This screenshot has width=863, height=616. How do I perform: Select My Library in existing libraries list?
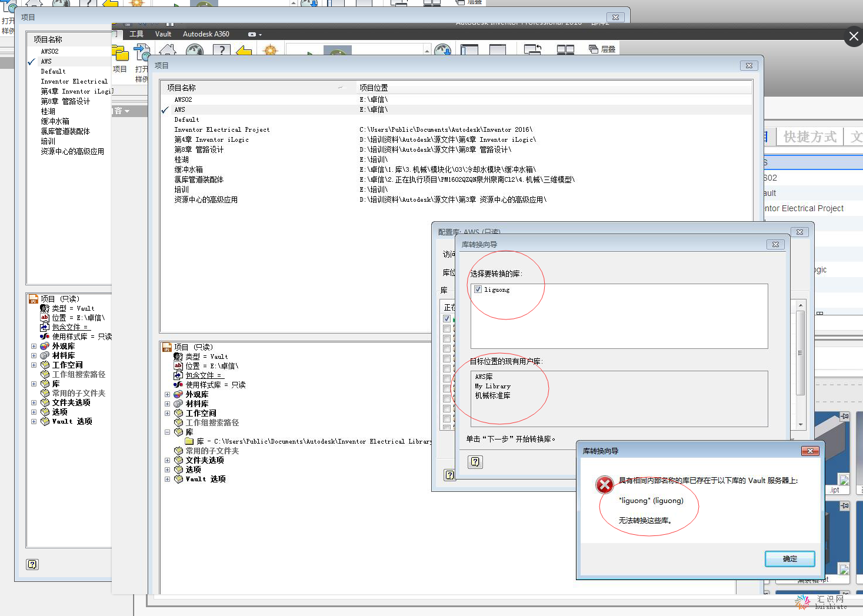493,386
